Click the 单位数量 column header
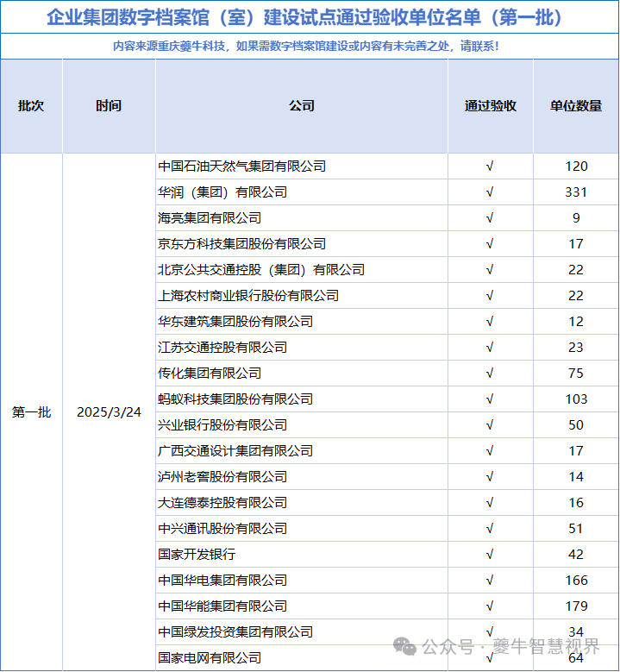The height and width of the screenshot is (672, 620). point(576,106)
